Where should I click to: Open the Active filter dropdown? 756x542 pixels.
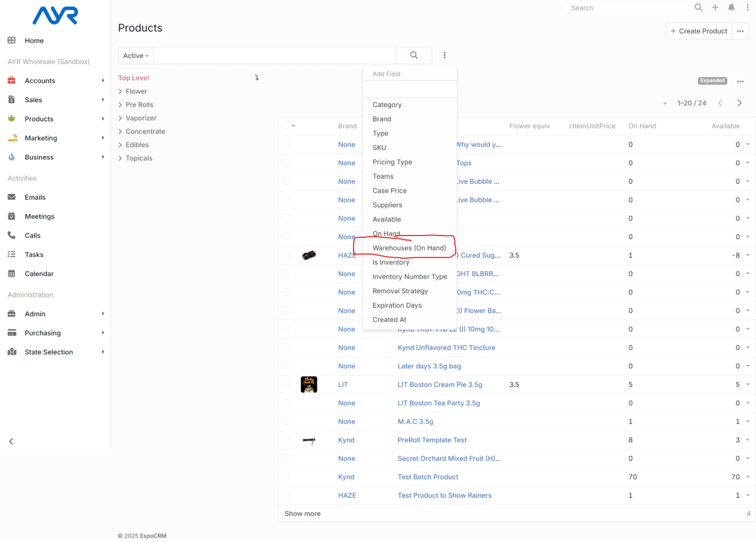(136, 56)
